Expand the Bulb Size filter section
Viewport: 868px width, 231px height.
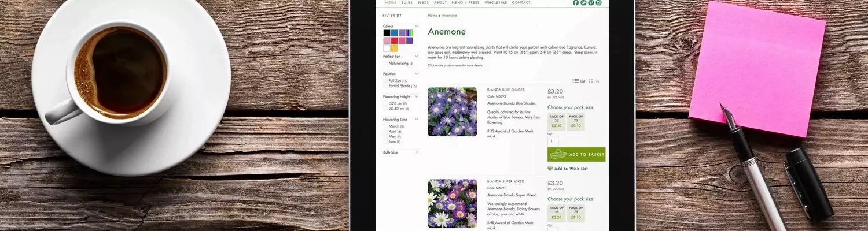(417, 152)
